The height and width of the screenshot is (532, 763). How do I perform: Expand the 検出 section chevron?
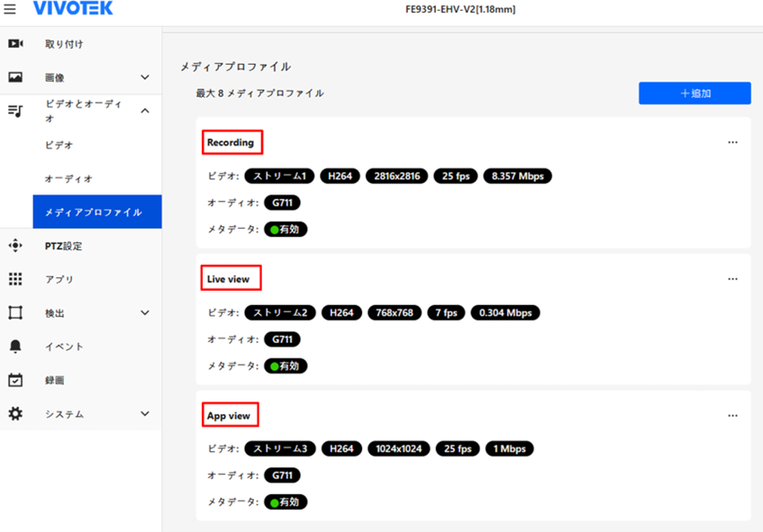(x=144, y=313)
